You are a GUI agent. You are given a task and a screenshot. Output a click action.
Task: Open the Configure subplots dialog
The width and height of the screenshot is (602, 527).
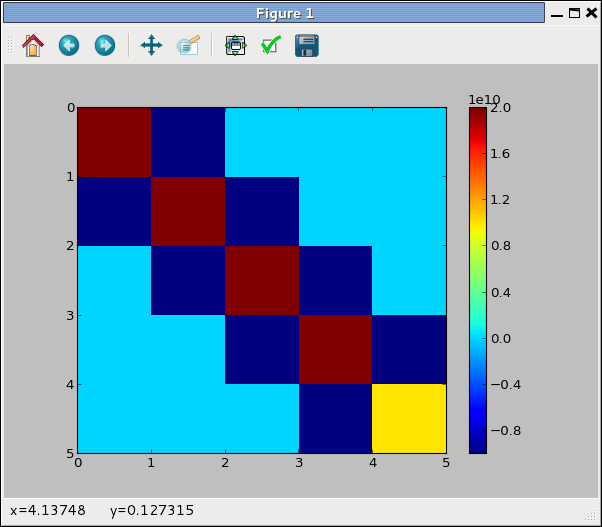point(235,45)
